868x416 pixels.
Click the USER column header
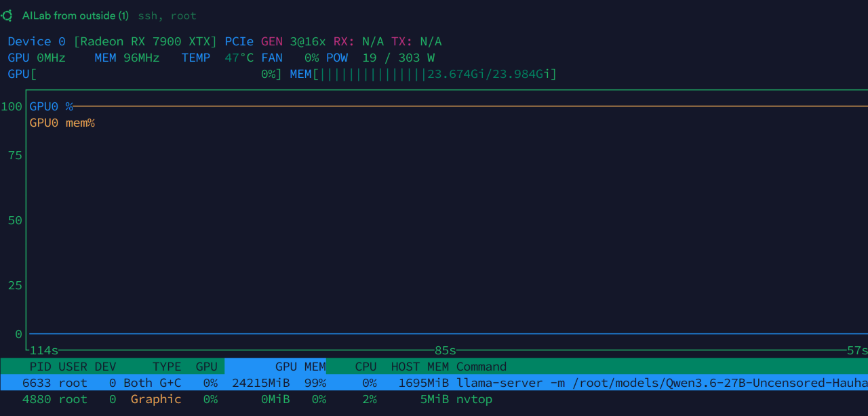73,367
